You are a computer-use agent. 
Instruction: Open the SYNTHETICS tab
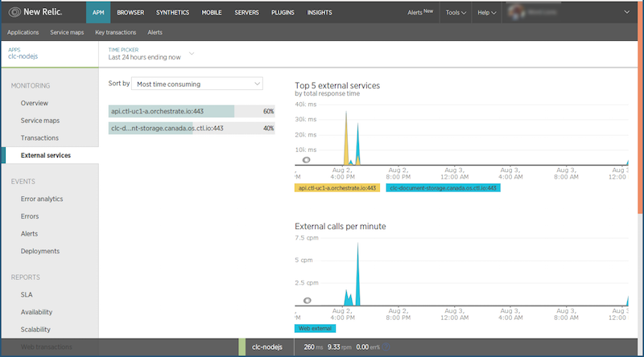click(172, 12)
